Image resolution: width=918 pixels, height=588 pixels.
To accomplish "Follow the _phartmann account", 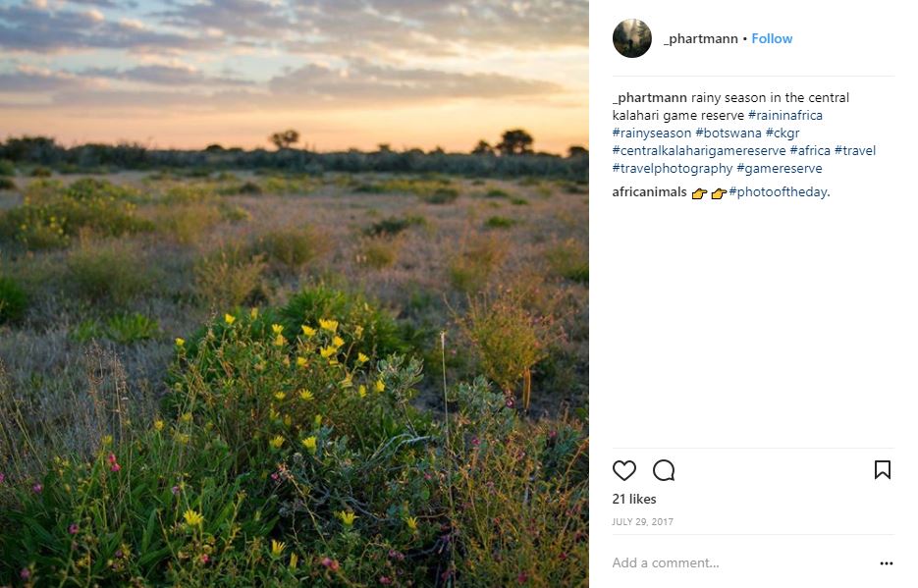I will pos(772,38).
